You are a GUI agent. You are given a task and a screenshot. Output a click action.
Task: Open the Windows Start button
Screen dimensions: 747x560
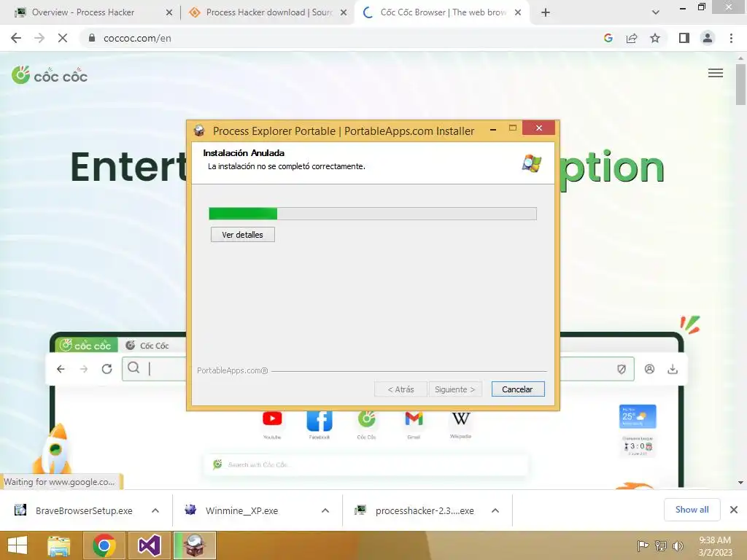[x=18, y=545]
